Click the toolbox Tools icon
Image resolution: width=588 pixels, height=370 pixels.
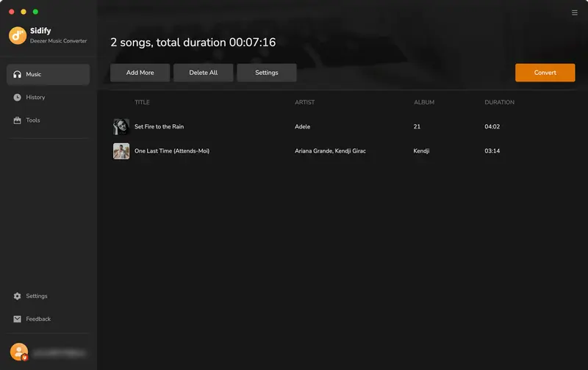(x=17, y=120)
